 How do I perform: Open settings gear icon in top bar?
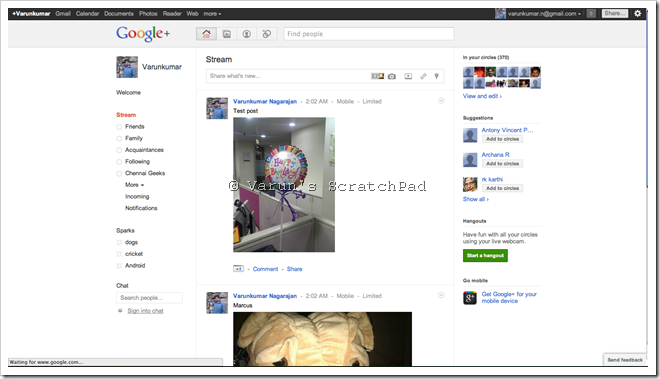638,13
